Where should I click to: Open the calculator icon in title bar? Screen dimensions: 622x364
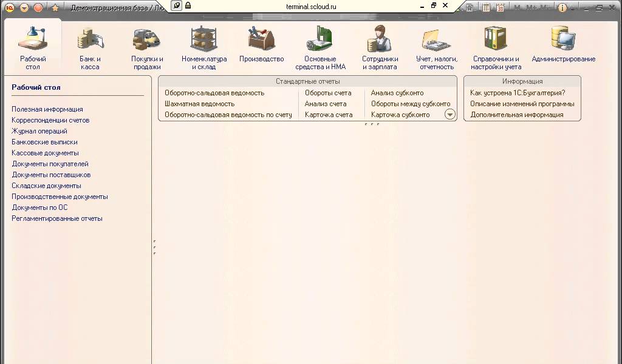(x=486, y=7)
